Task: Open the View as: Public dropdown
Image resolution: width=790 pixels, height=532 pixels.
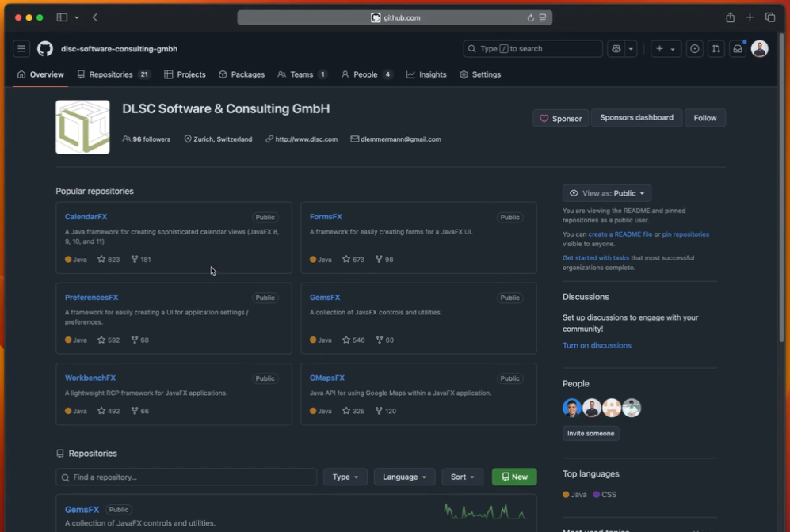Action: coord(607,193)
